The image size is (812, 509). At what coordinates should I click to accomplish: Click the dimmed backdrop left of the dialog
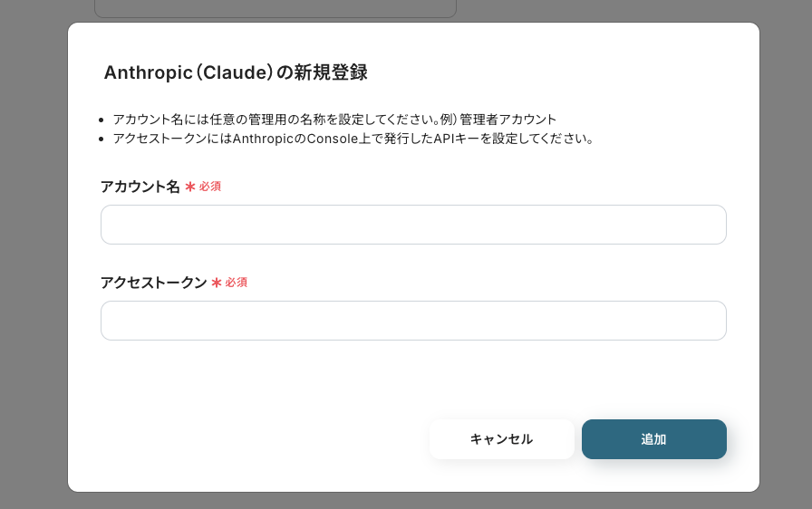coord(34,259)
